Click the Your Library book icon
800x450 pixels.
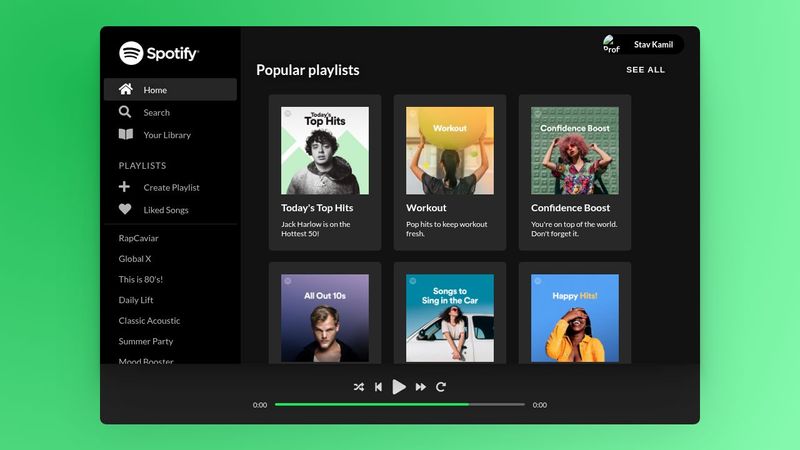[126, 134]
